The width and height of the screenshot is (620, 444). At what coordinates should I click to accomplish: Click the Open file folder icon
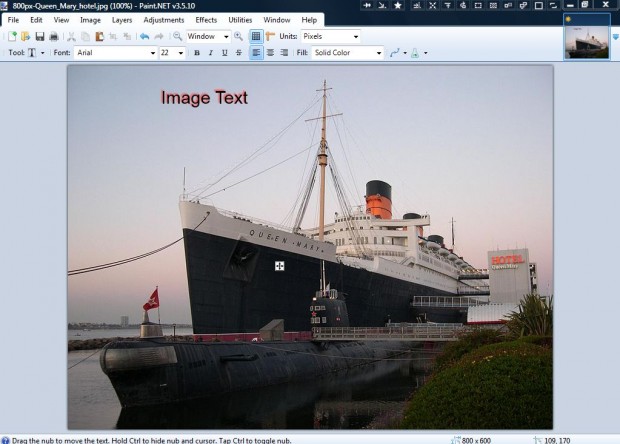tap(26, 36)
